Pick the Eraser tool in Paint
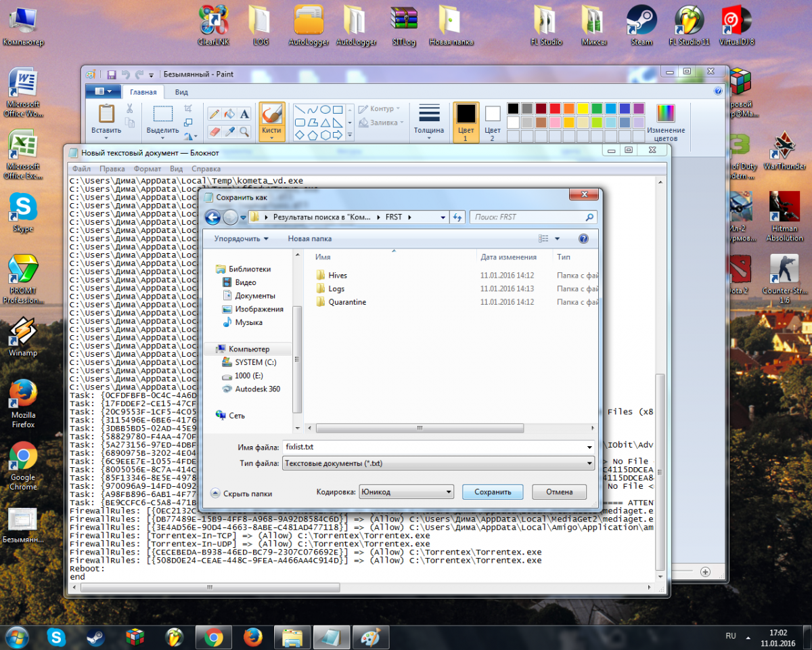Screen dimensions: 812x650 [214, 131]
